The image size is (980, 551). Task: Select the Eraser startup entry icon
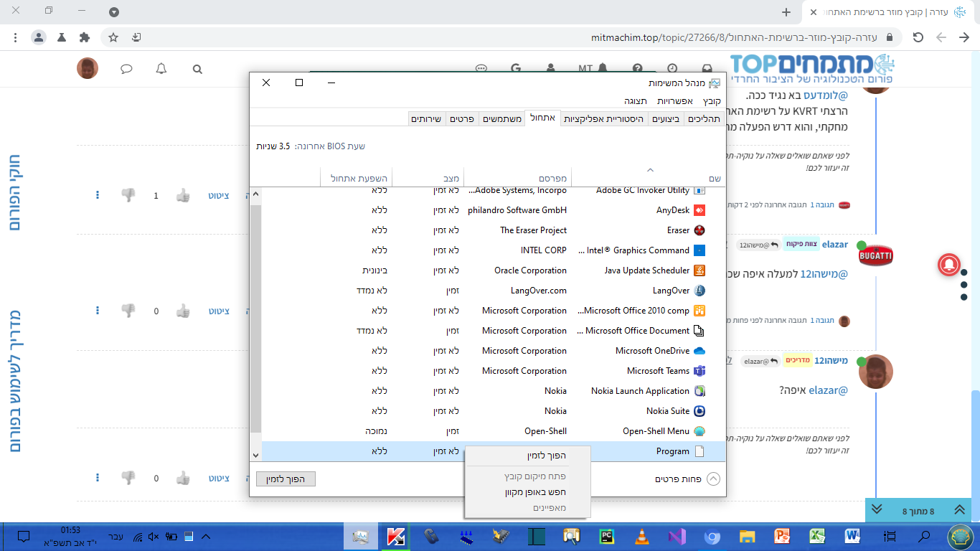[699, 230]
